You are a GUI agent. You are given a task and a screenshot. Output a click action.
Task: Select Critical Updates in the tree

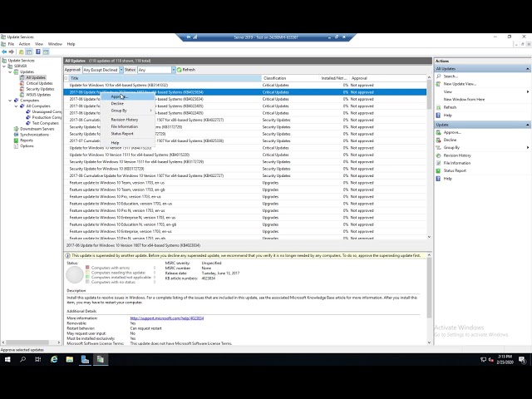coord(39,83)
